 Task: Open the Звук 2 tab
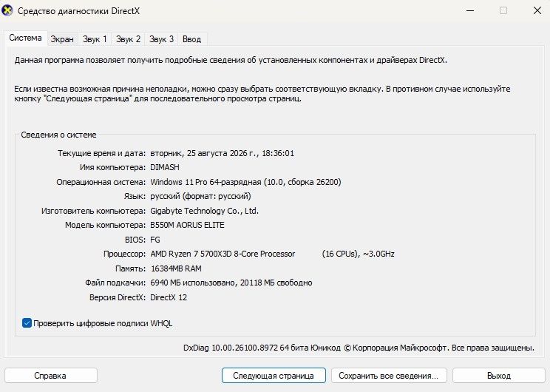click(128, 39)
